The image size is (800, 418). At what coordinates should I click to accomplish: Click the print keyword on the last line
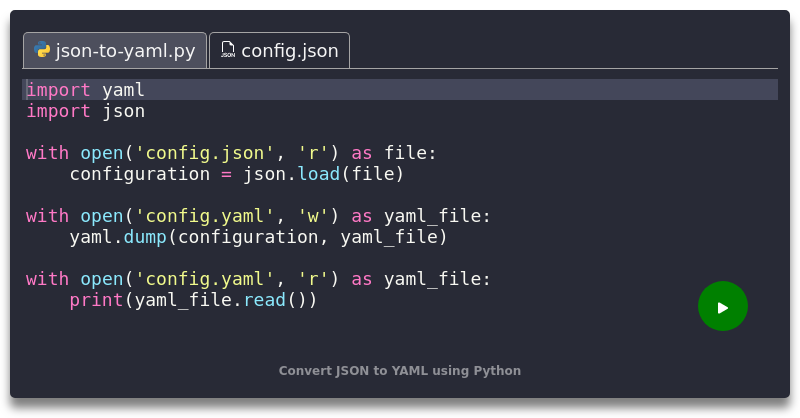(x=97, y=299)
